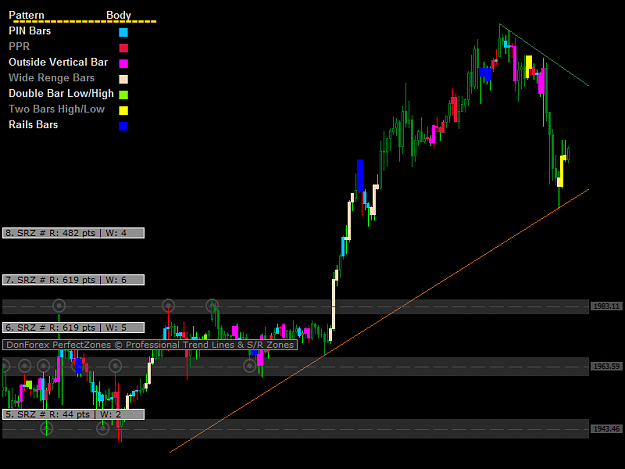Select the PIN Bars legend label
625x469 pixels.
(30, 31)
